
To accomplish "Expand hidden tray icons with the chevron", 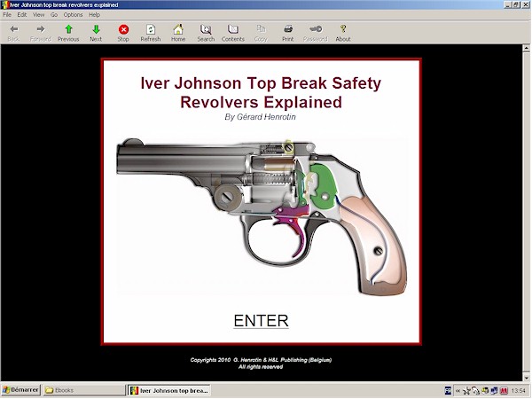I will (x=458, y=391).
